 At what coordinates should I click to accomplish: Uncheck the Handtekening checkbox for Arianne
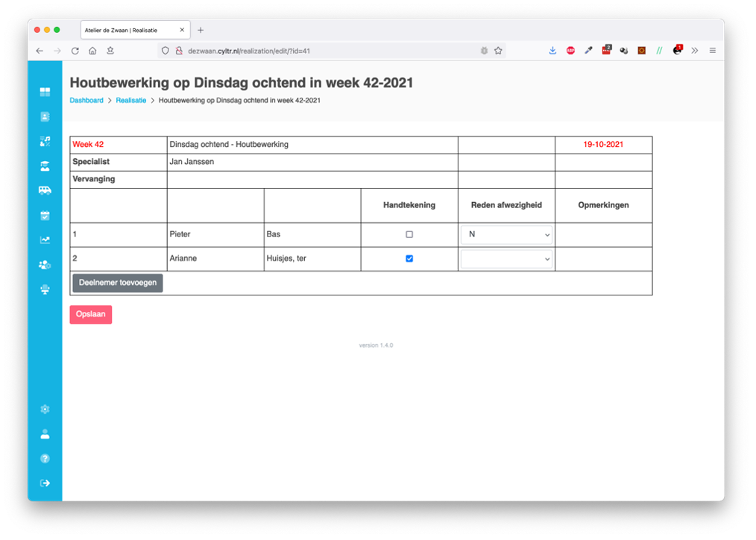coord(409,259)
